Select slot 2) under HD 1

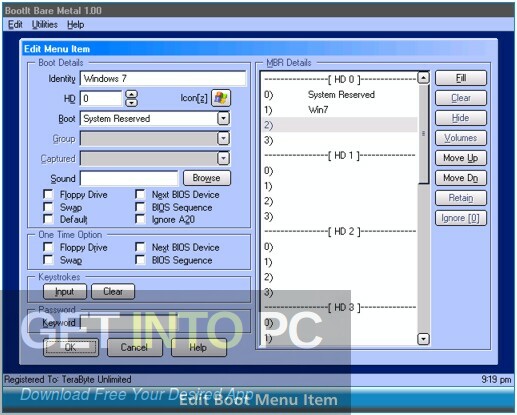pyautogui.click(x=339, y=201)
